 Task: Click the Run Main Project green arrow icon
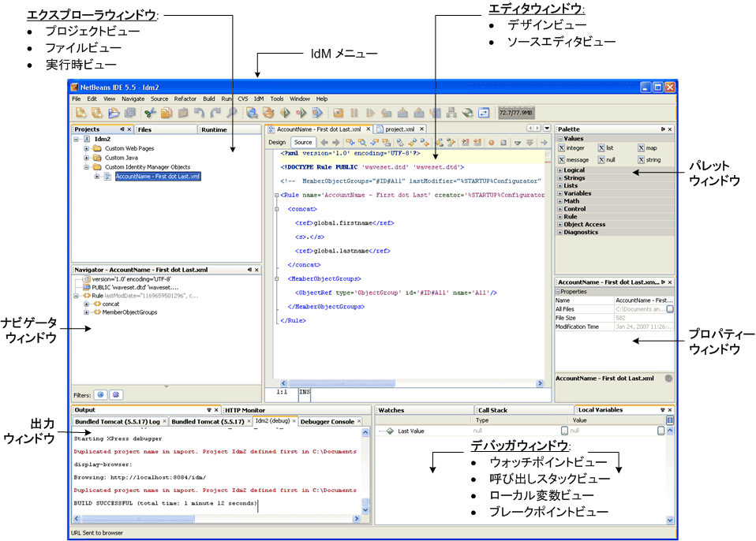click(285, 114)
